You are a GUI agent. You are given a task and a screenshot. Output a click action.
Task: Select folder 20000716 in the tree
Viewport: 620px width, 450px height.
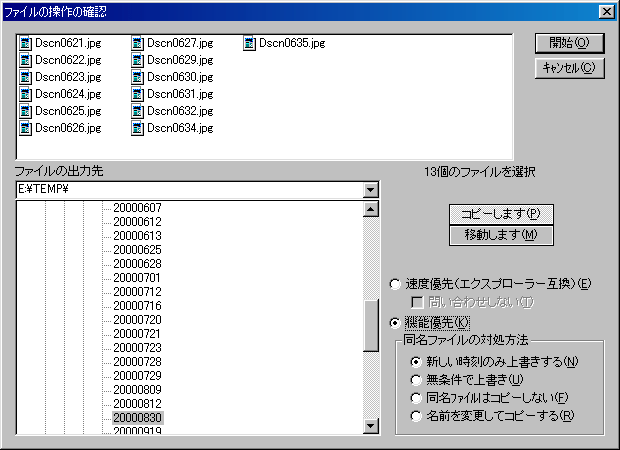[137, 306]
